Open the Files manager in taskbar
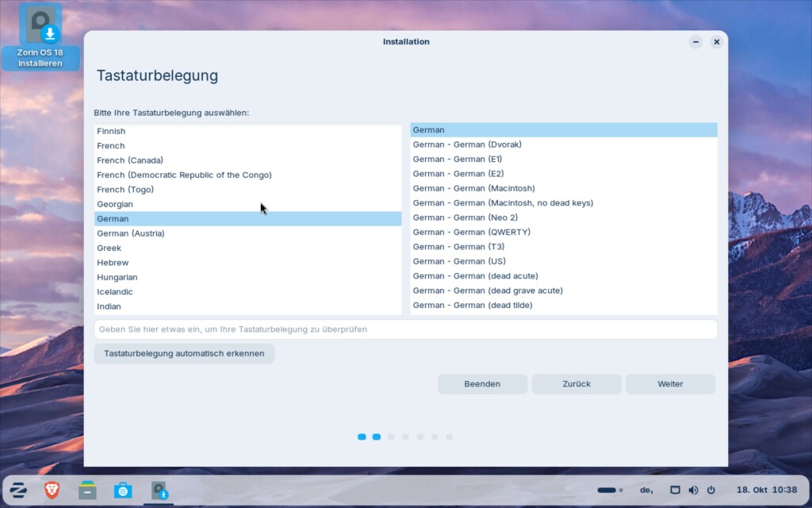Viewport: 812px width, 508px height. click(x=87, y=491)
